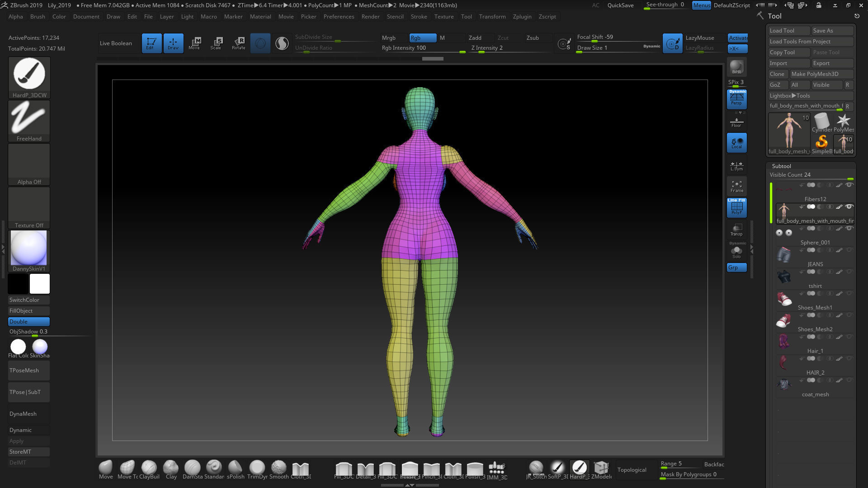
Task: Pick the ZModeler brush
Action: point(601,469)
